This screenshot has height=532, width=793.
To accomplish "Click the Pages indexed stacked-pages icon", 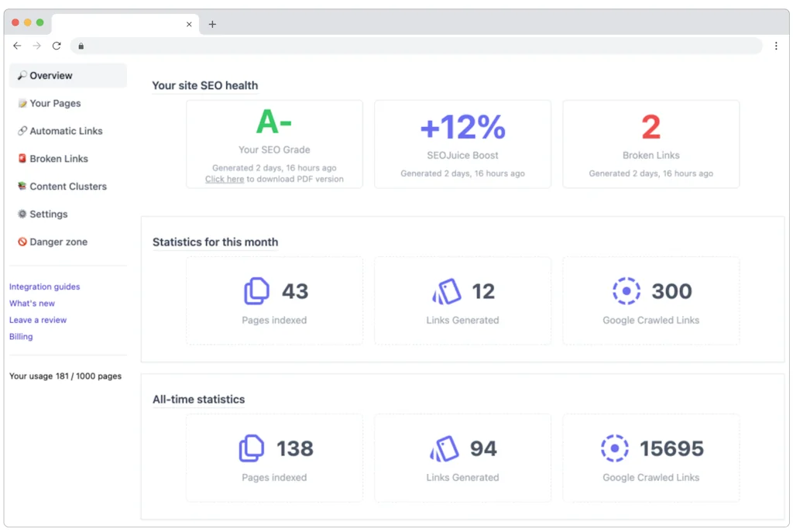I will 256,291.
